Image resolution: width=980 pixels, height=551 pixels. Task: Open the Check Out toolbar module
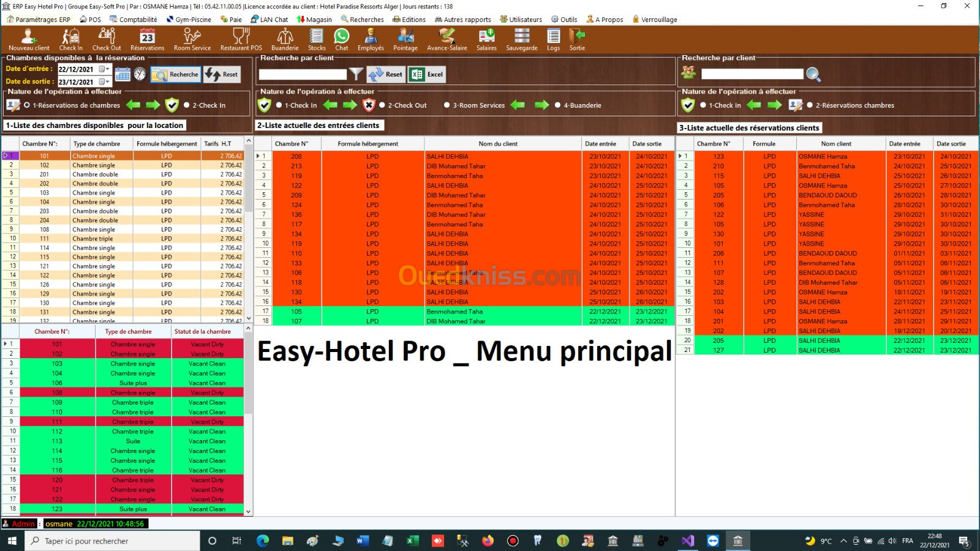coord(107,40)
